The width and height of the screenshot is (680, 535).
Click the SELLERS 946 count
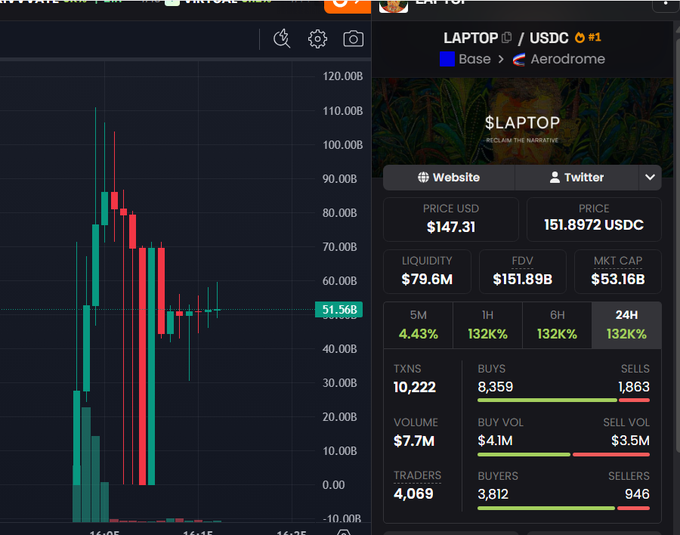(637, 494)
